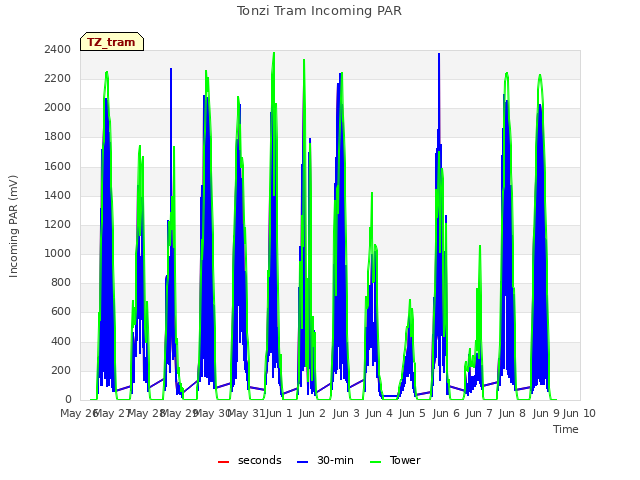Click the red seconds legend line
The image size is (640, 480).
(224, 462)
